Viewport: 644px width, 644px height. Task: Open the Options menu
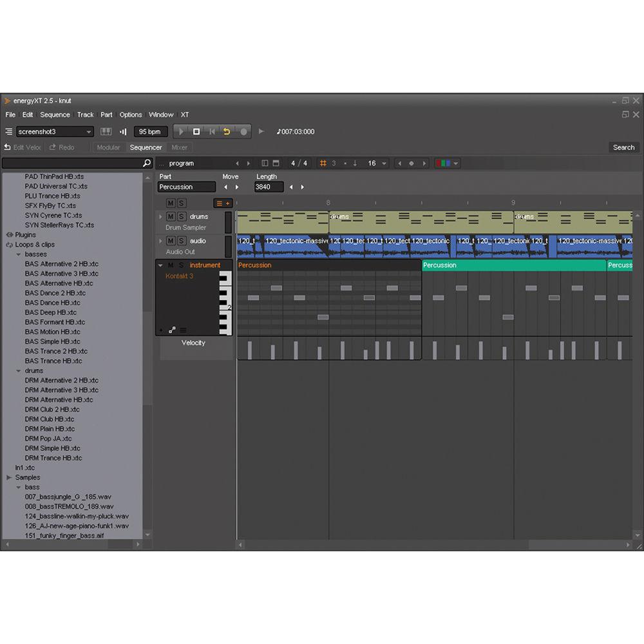[x=130, y=115]
